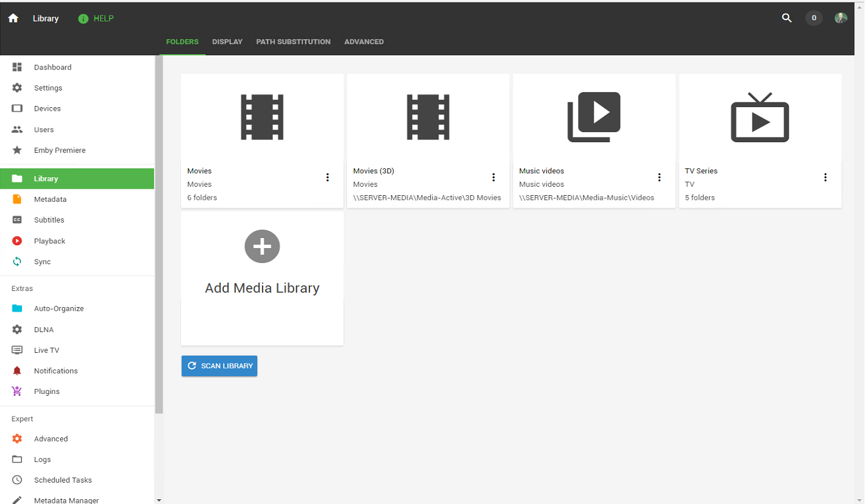865x504 pixels.
Task: Go to the home screen via house icon
Action: tap(13, 18)
